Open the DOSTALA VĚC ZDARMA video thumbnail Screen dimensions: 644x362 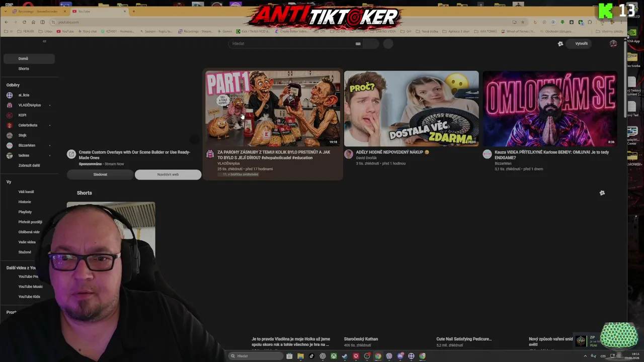(x=412, y=109)
